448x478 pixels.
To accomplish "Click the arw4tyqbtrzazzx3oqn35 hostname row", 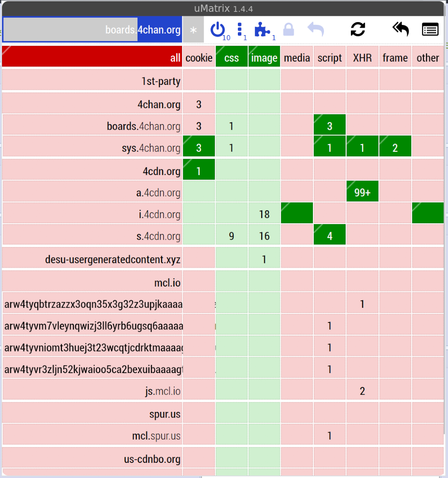I will 92,303.
